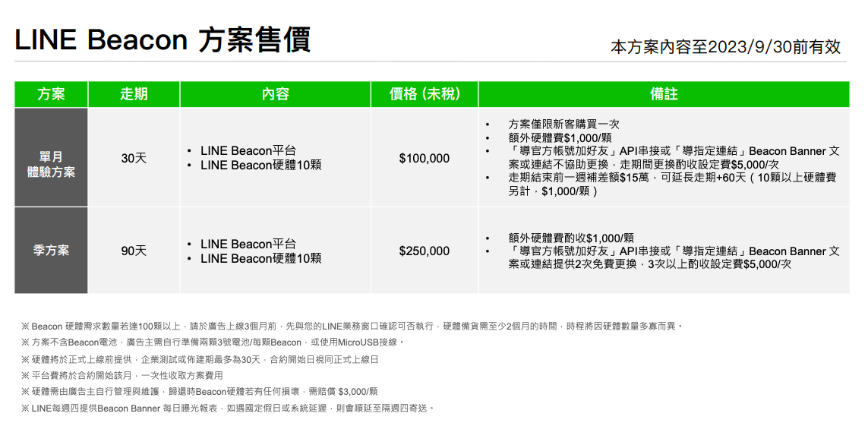Screen dimensions: 868x426
Task: Click the note '走期結束前一週補差額$15萬'
Action: tap(672, 185)
